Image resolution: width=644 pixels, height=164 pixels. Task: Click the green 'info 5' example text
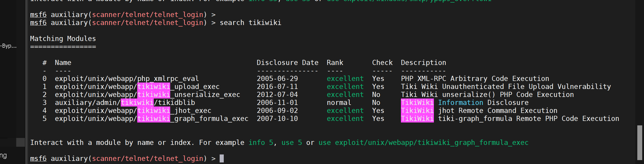click(261, 143)
